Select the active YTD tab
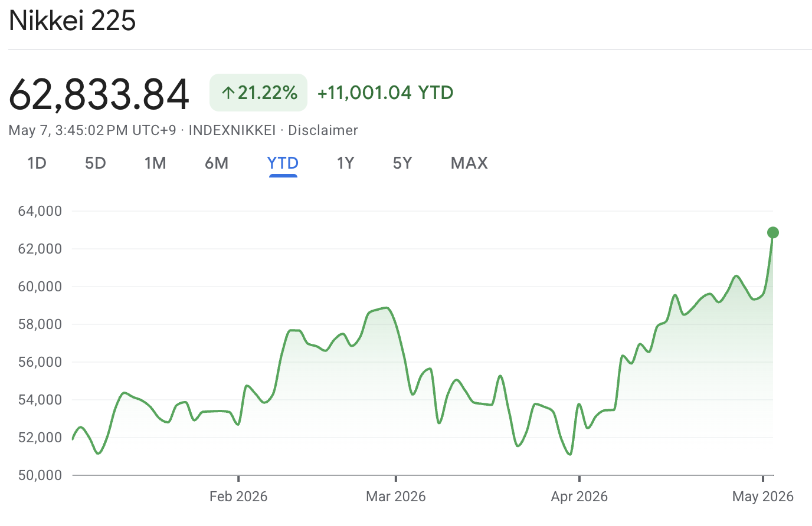This screenshot has width=812, height=526. point(283,163)
